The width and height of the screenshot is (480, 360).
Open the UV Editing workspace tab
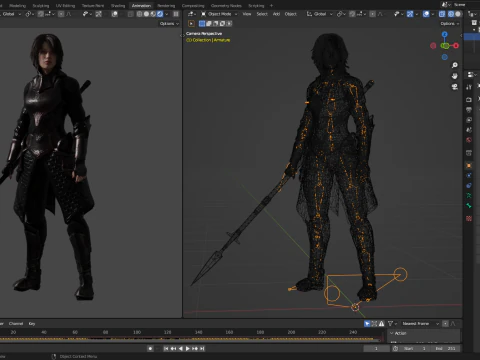click(x=65, y=5)
